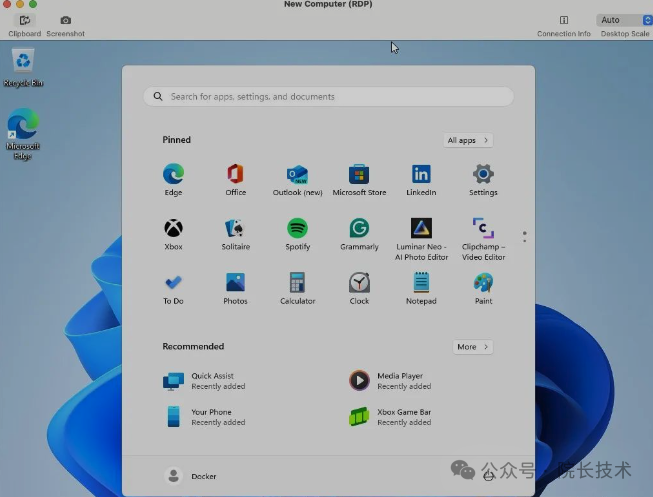Image resolution: width=653 pixels, height=497 pixels.
Task: Launch Paint
Action: tap(483, 288)
